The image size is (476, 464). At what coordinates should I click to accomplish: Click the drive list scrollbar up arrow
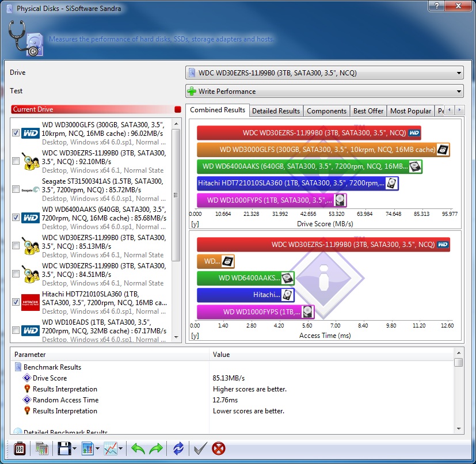coord(176,124)
